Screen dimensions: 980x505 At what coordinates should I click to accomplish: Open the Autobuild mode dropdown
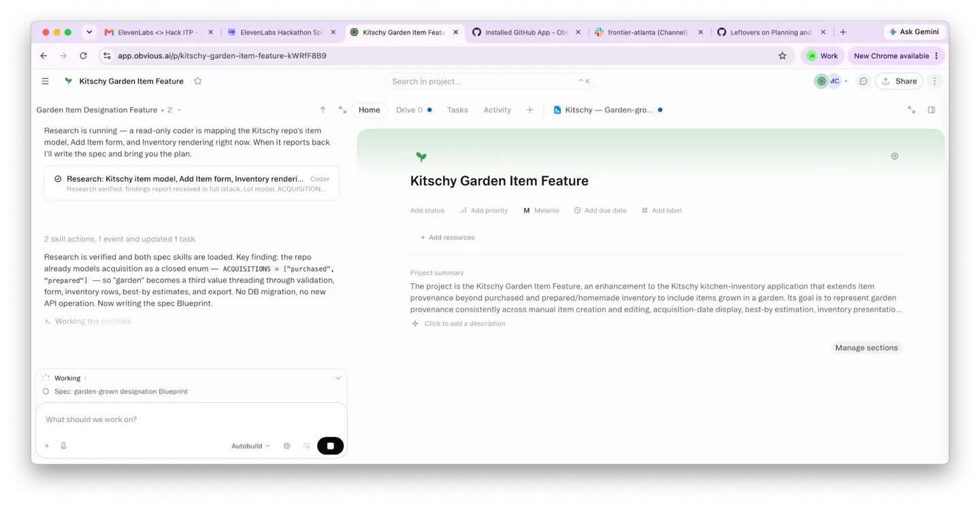[x=250, y=446]
